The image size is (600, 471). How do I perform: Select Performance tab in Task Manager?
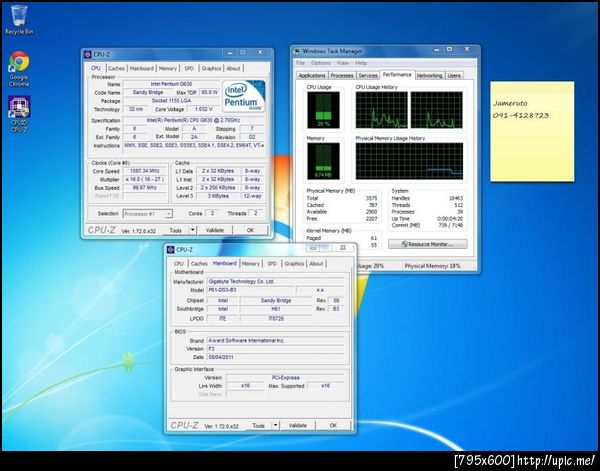(x=397, y=75)
